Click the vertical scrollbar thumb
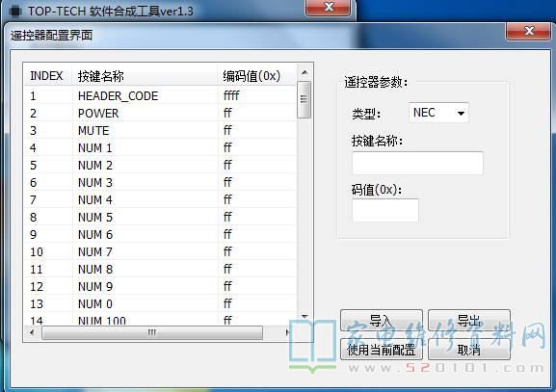 pyautogui.click(x=304, y=99)
